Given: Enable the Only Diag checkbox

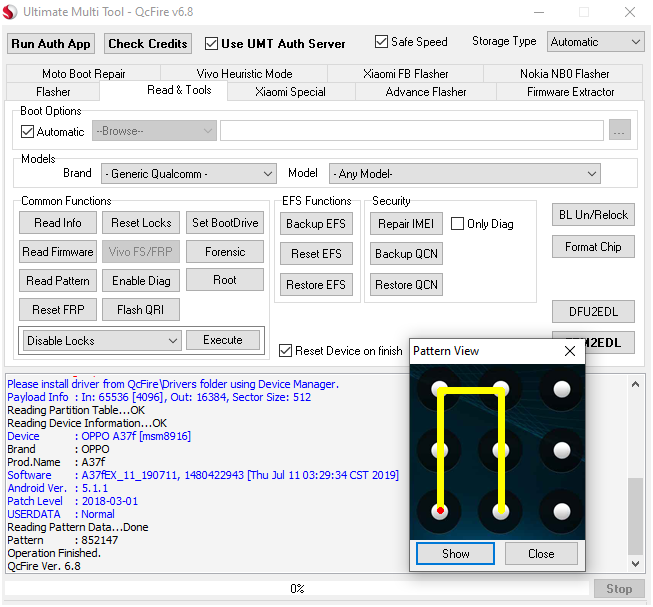Looking at the screenshot, I should pos(457,224).
